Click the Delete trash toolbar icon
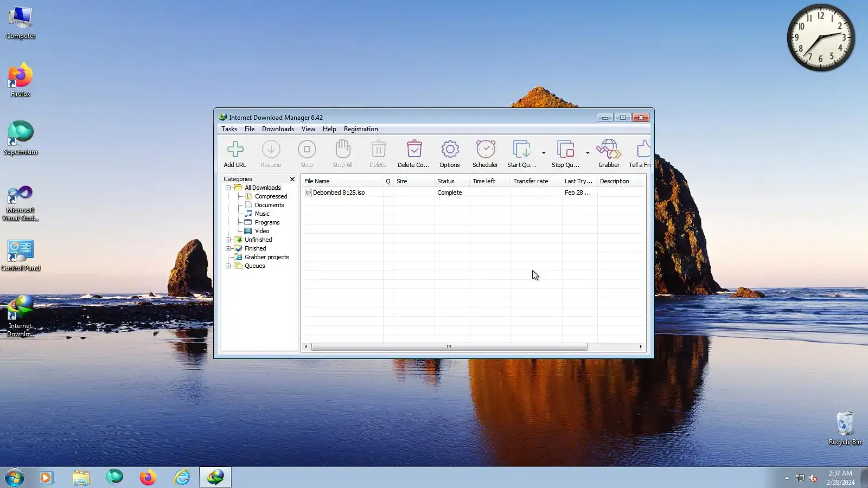Viewport: 868px width, 488px height. point(378,153)
